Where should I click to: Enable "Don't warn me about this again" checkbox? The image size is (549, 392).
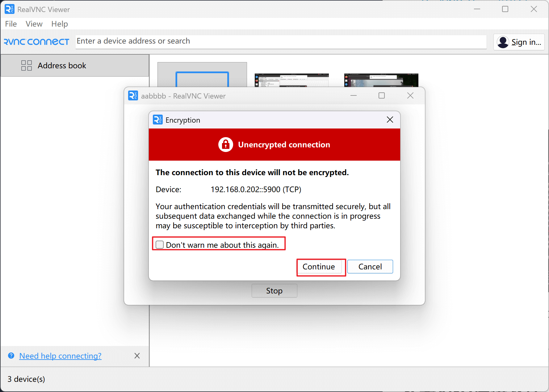(160, 245)
